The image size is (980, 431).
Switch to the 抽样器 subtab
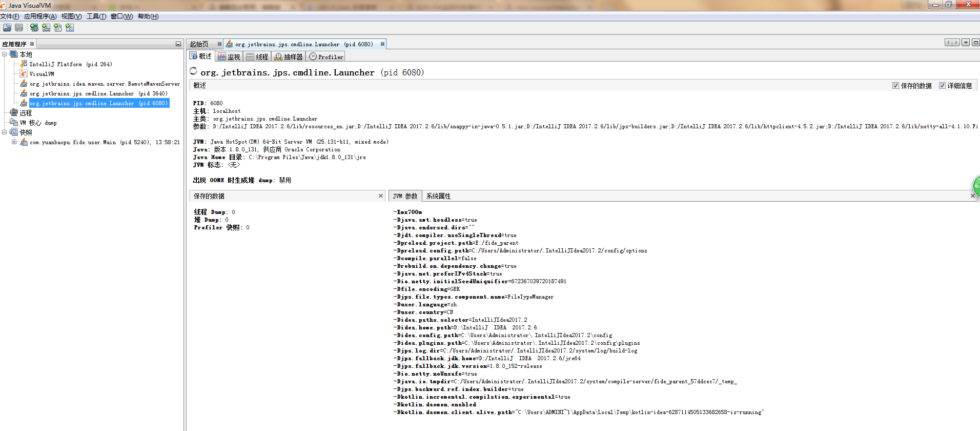pos(289,56)
